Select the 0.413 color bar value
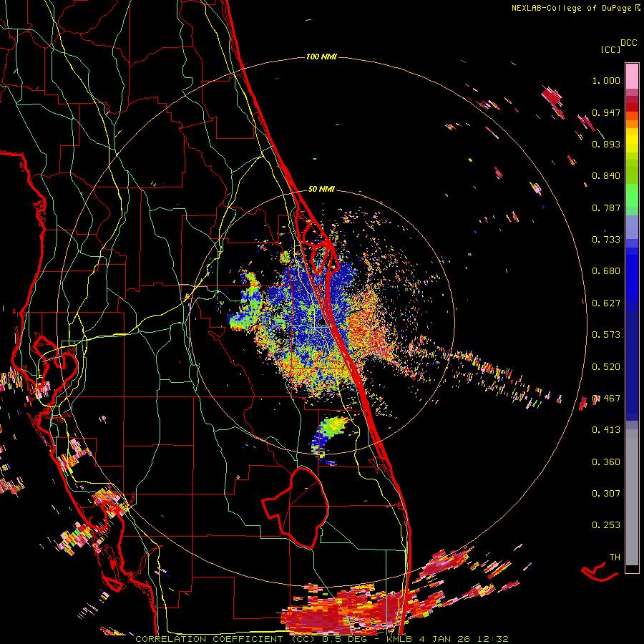Image resolution: width=644 pixels, height=644 pixels. [606, 430]
